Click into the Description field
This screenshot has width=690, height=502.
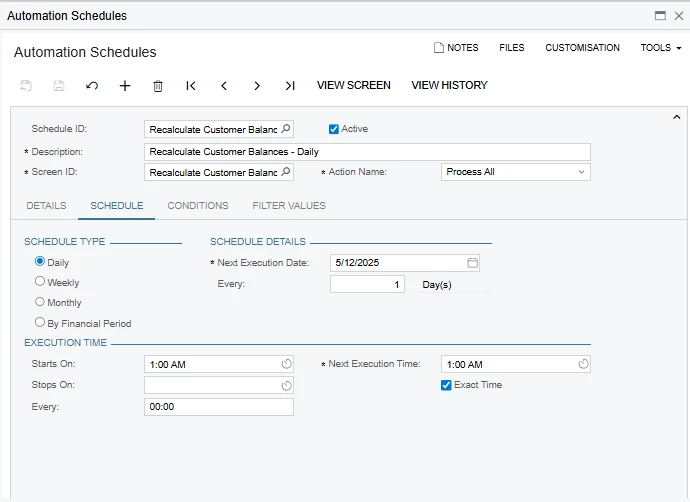point(367,152)
